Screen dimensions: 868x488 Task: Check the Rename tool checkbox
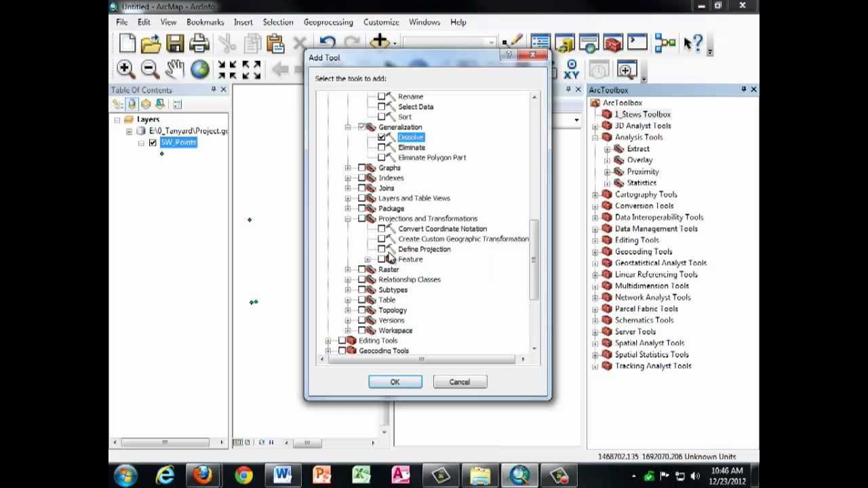click(x=381, y=96)
